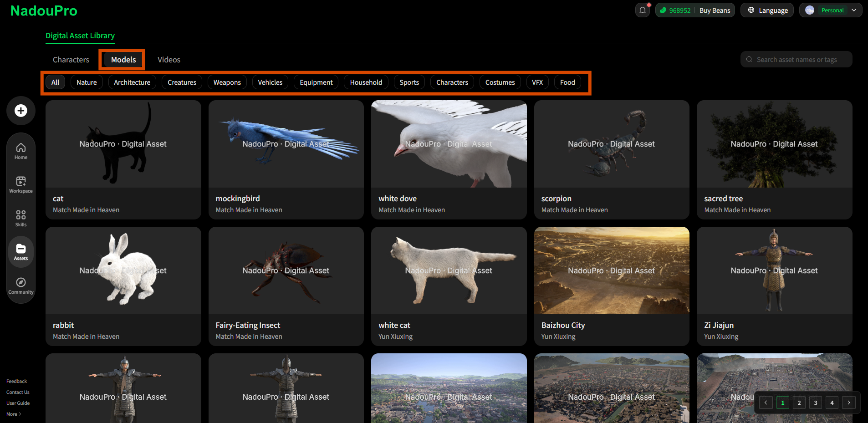Expand the More links chevron
Screen dimensions: 868x423
click(20, 414)
